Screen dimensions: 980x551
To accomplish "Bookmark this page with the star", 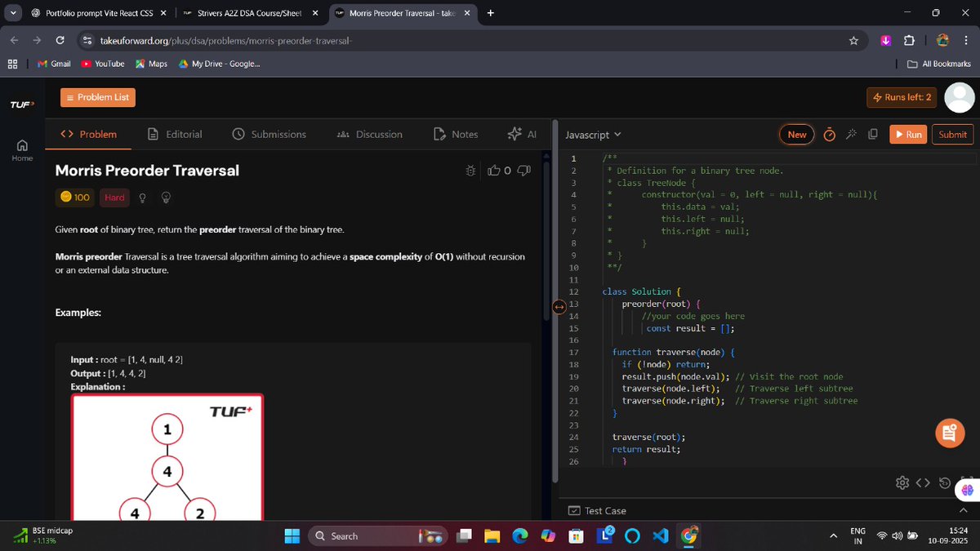I will click(853, 40).
